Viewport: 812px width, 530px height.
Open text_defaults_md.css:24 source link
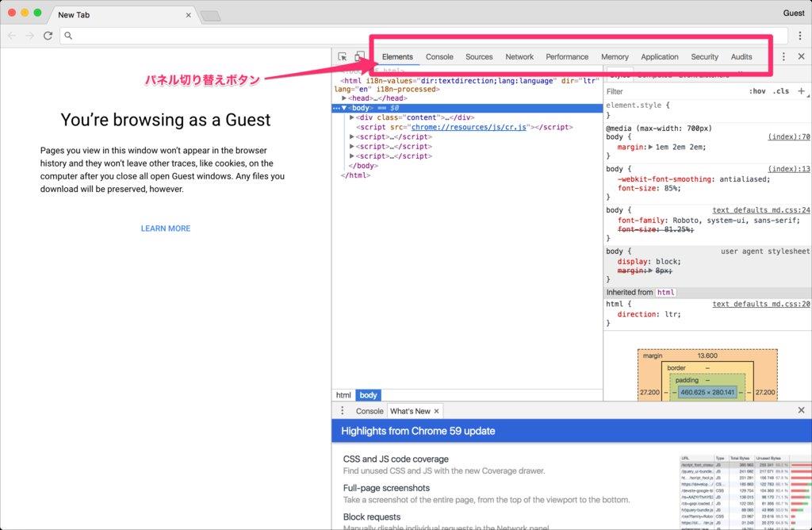coord(761,209)
